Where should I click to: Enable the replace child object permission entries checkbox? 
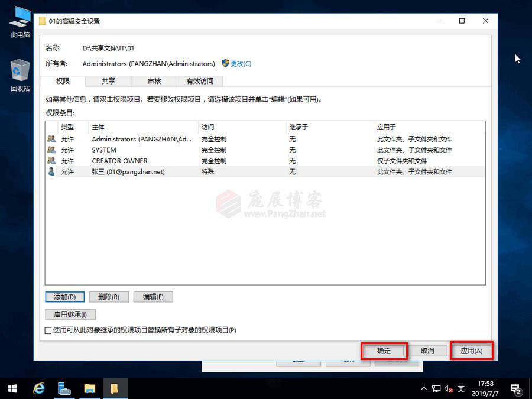[48, 330]
